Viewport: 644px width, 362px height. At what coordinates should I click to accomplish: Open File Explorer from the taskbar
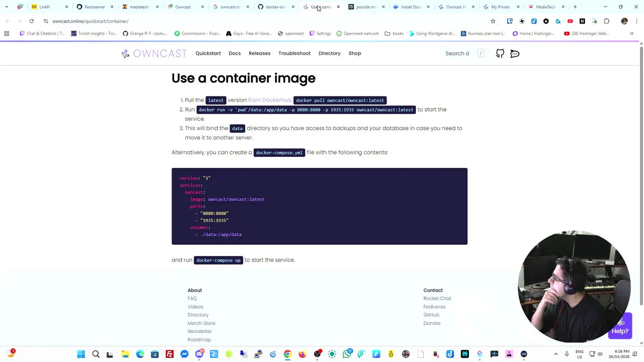pos(125,354)
